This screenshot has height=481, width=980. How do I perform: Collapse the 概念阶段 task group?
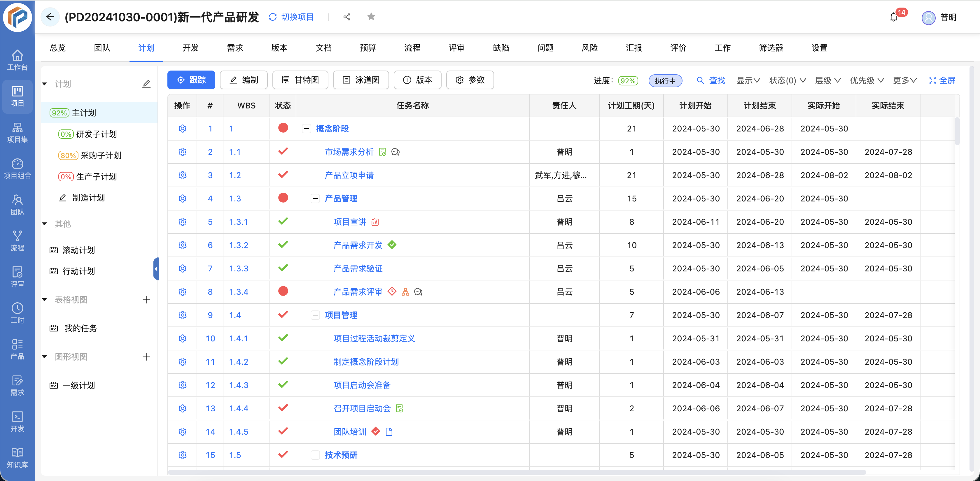(306, 129)
